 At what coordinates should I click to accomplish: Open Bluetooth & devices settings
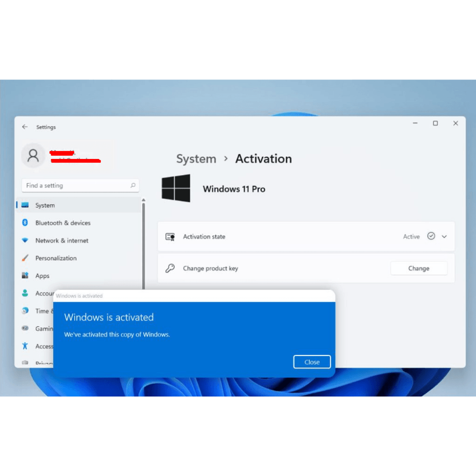(79, 222)
